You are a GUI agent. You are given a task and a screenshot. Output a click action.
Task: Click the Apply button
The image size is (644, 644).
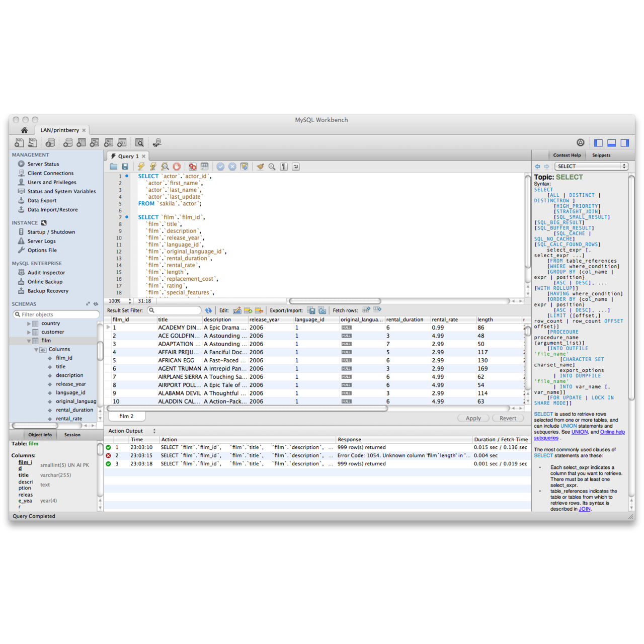[473, 418]
